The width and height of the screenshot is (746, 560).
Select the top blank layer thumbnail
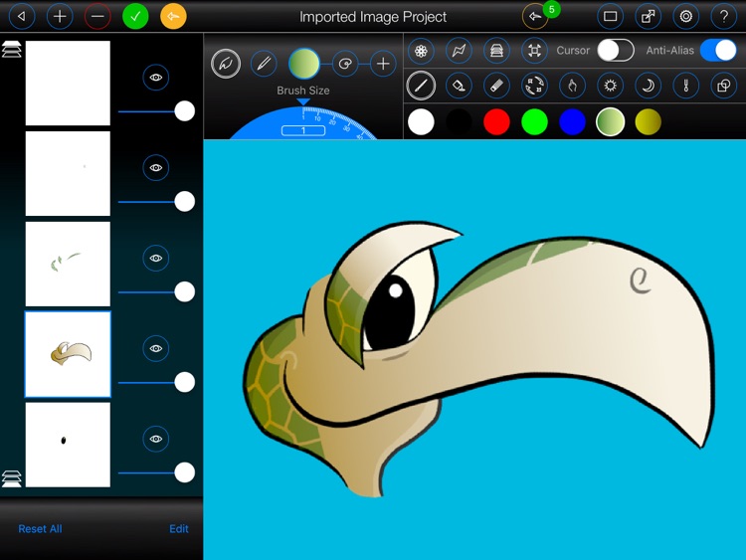(x=68, y=84)
